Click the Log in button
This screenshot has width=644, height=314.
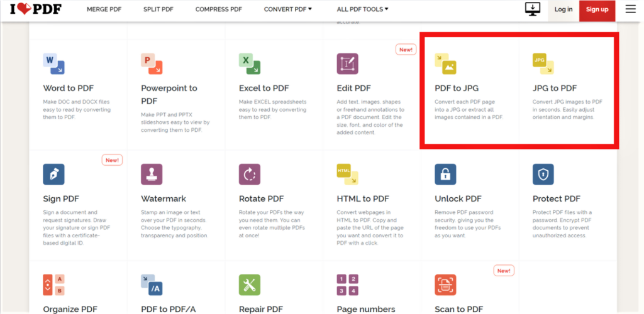[x=563, y=9]
